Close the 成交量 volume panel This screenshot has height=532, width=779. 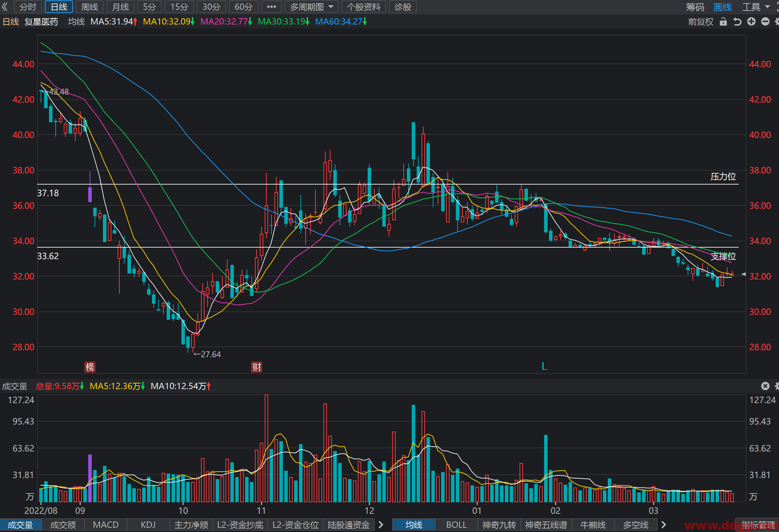pyautogui.click(x=765, y=386)
